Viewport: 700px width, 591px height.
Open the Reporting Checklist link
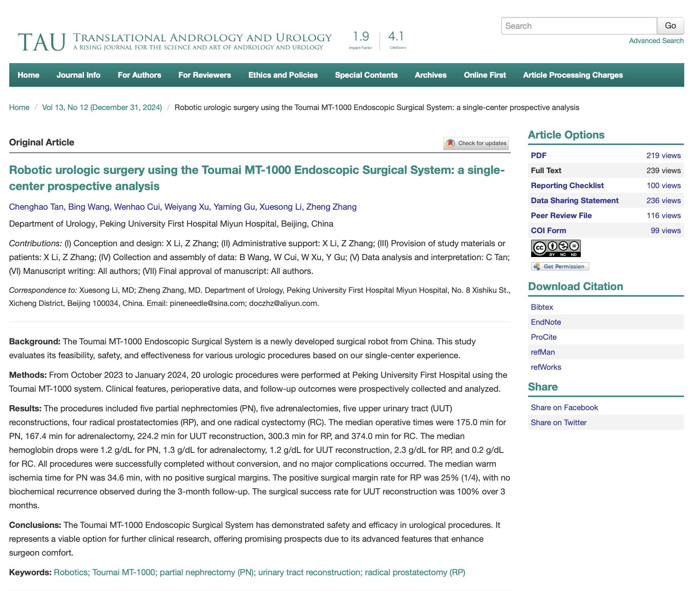point(567,185)
